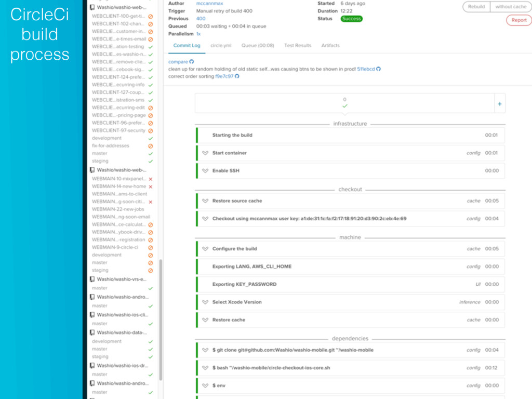532x399 pixels.
Task: View the Test Results tab
Action: click(298, 46)
